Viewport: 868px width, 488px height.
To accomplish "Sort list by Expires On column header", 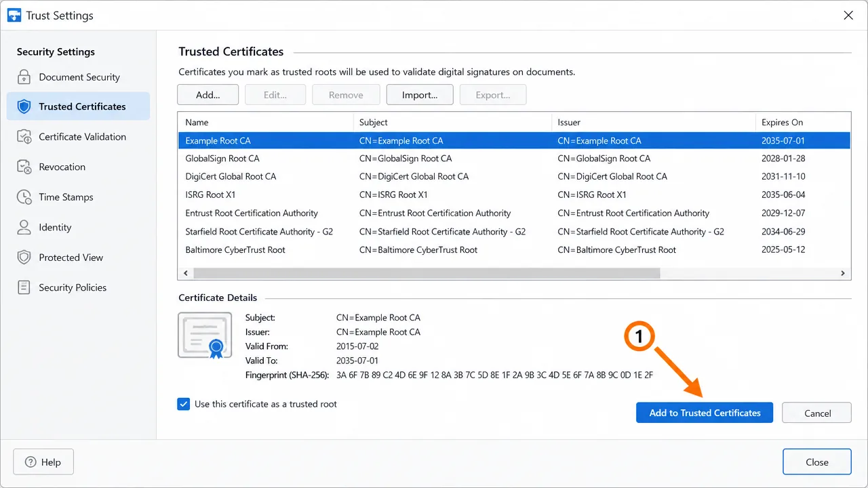I will (803, 122).
